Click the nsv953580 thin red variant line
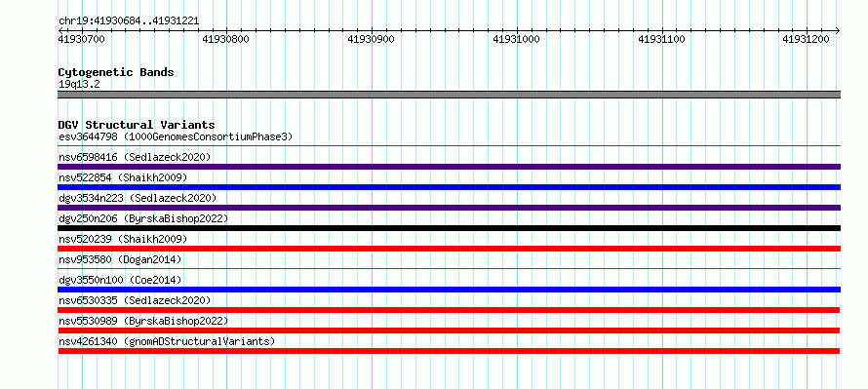 coord(449,269)
